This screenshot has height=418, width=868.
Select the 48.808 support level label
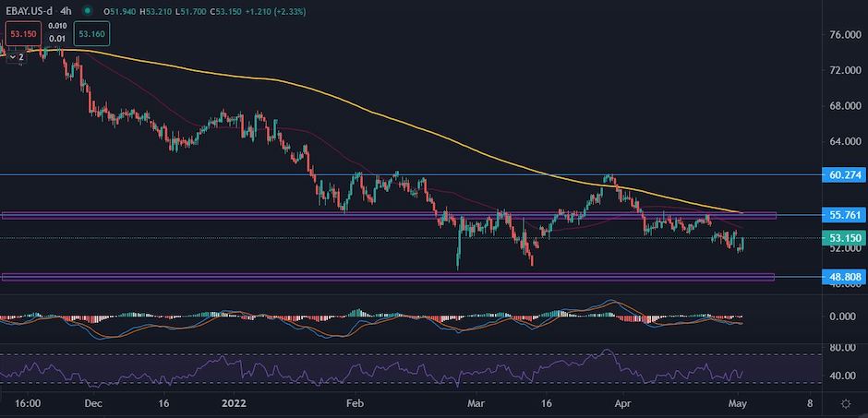point(838,276)
